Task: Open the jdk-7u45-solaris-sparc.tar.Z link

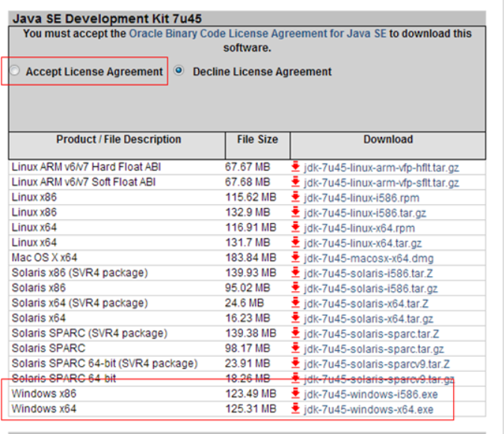Action: [371, 334]
